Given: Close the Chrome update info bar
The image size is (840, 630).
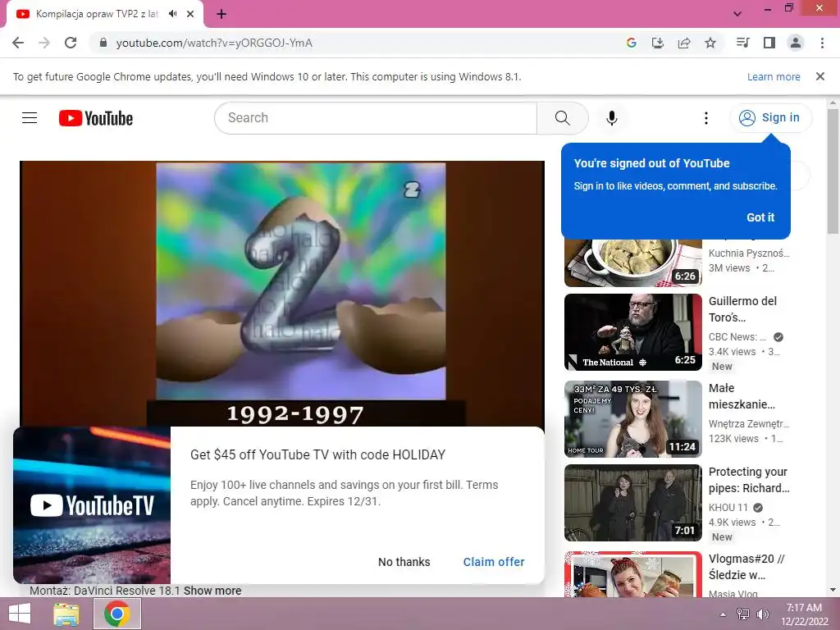Looking at the screenshot, I should [x=819, y=76].
